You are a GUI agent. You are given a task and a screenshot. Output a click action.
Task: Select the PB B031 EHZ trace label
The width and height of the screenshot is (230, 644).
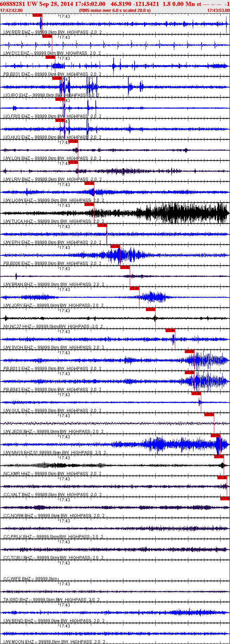point(52,74)
